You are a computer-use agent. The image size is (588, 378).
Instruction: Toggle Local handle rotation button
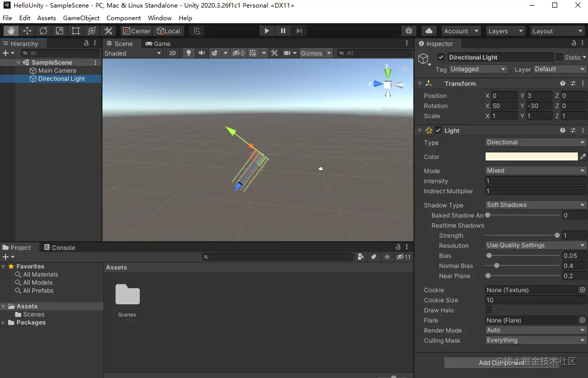[x=169, y=31]
